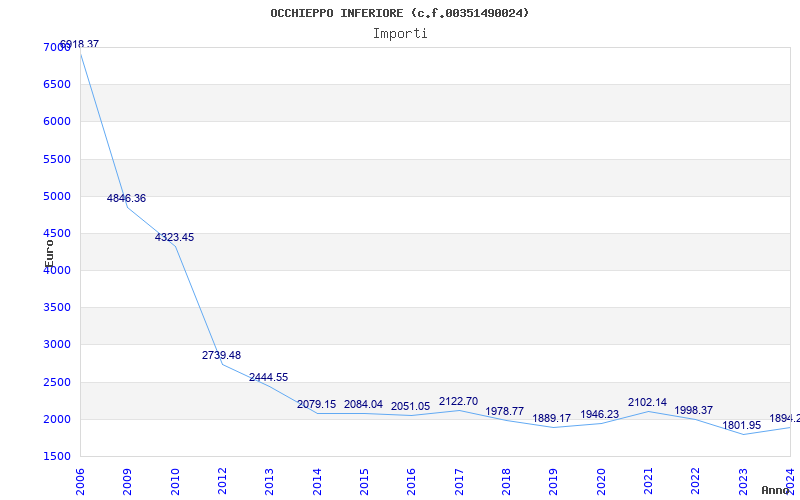Click the 2017 year axis label

(x=459, y=482)
